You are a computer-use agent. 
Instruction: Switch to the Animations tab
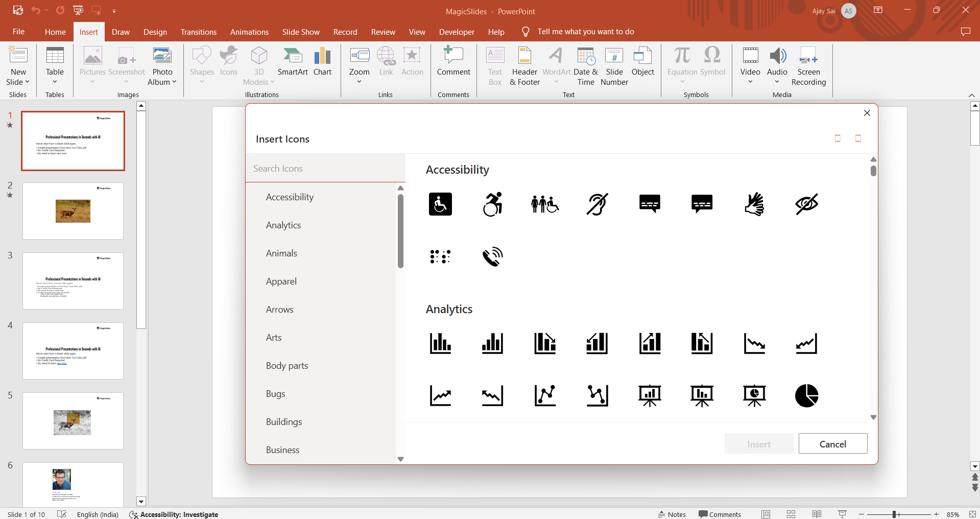[x=249, y=32]
